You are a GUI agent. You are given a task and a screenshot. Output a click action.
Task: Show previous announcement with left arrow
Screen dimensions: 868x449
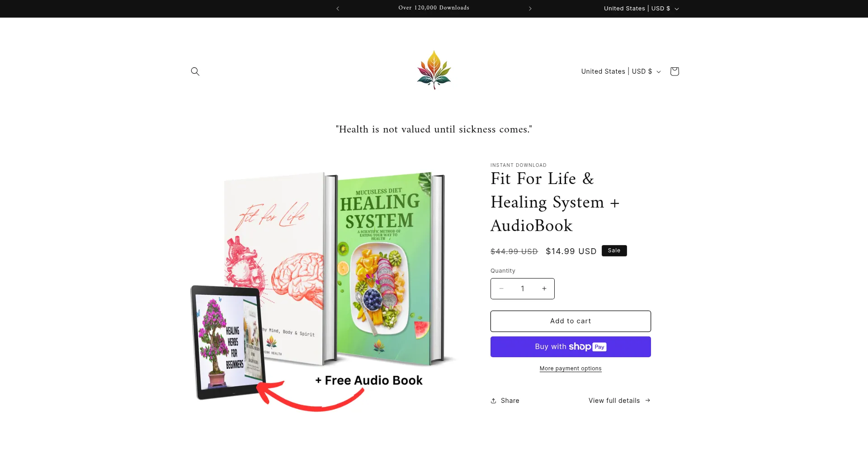click(338, 9)
